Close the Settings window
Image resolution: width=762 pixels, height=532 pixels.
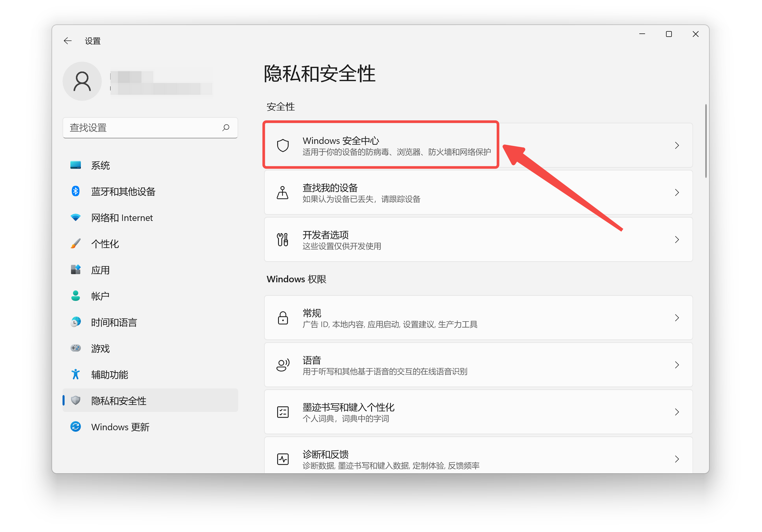(696, 34)
